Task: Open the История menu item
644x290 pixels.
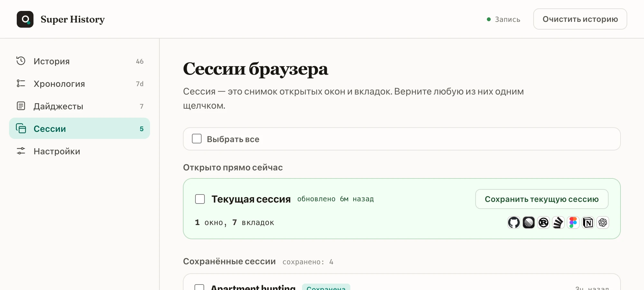Action: coord(80,61)
